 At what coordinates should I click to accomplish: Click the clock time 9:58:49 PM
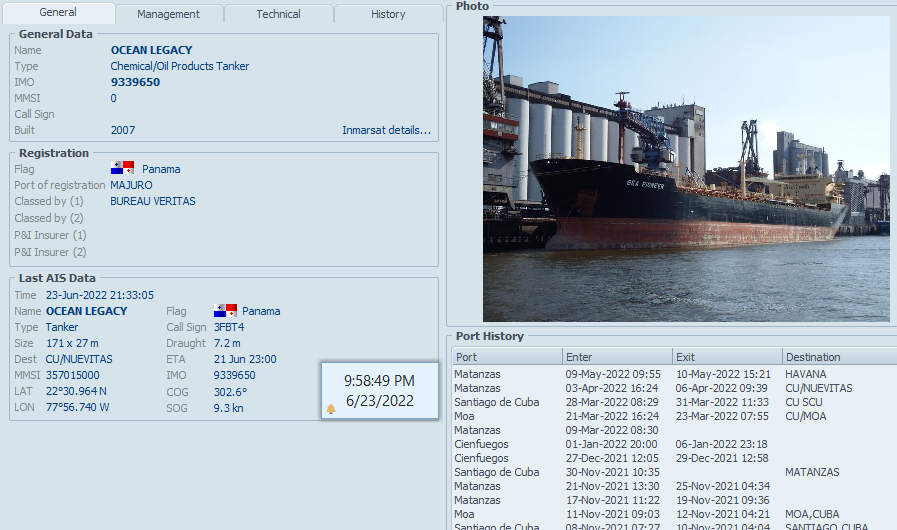click(x=379, y=381)
